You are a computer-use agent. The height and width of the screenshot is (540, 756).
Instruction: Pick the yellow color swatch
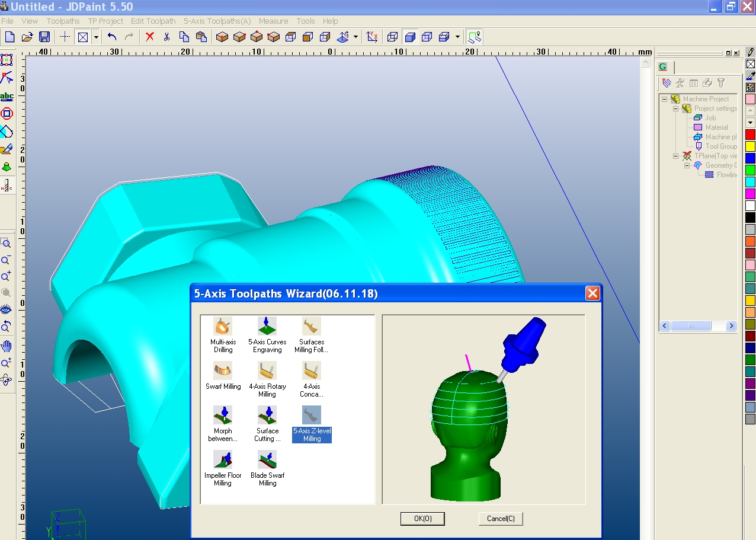(750, 146)
